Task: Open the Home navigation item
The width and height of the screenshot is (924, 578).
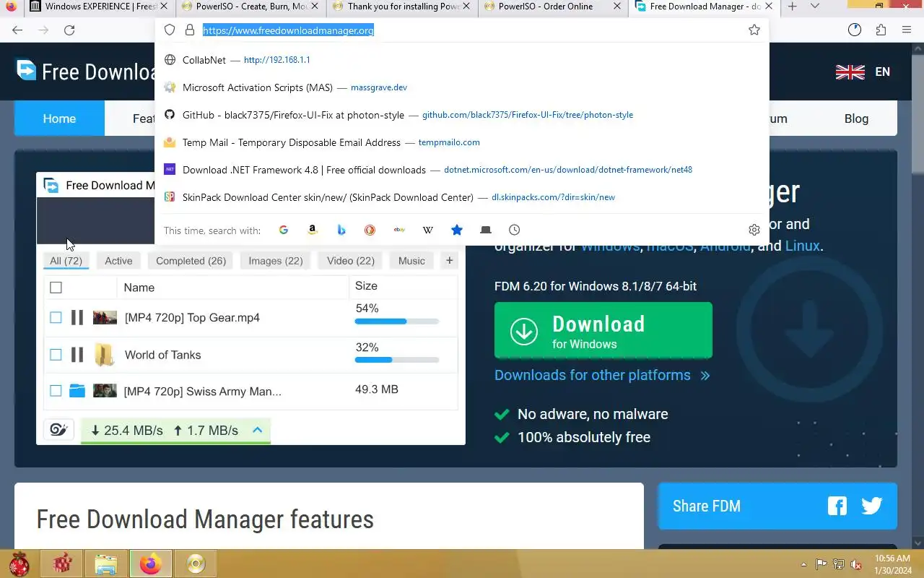Action: point(59,118)
